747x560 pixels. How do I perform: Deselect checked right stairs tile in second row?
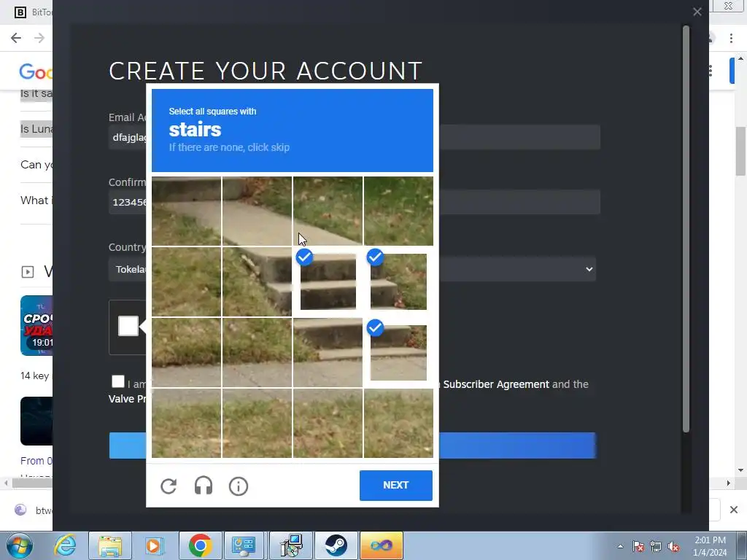(398, 281)
